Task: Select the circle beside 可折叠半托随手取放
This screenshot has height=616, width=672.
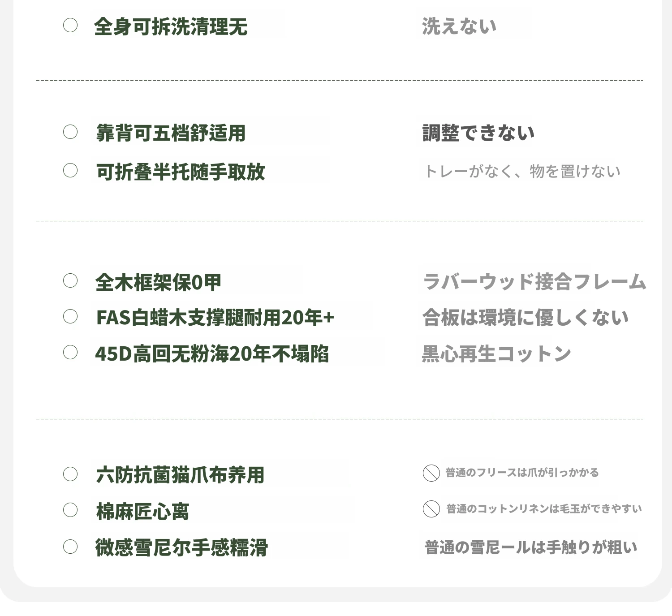Action: coord(70,170)
